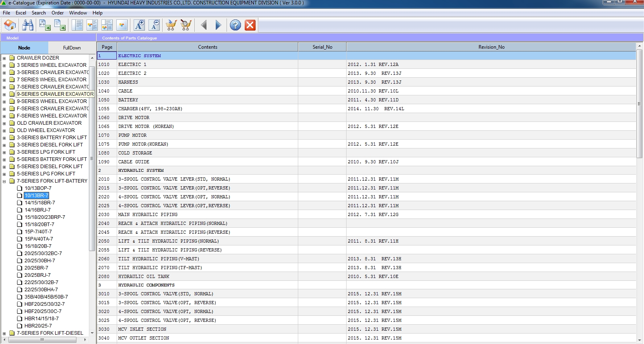Image resolution: width=644 pixels, height=344 pixels.
Task: View cart with magnifier cart icon
Action: pyautogui.click(x=186, y=25)
